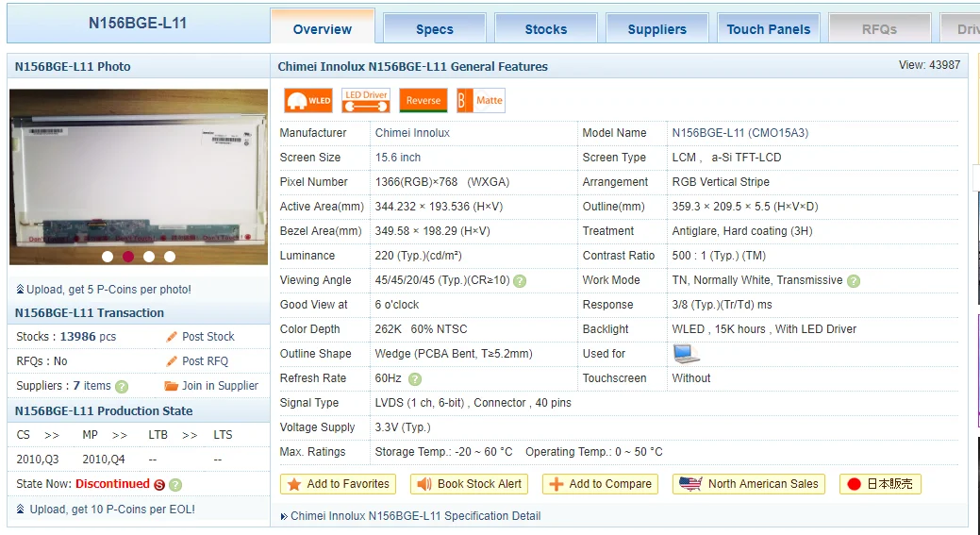Click the WLED backlight feature badge
Viewport: 980px width, 535px height.
click(308, 100)
